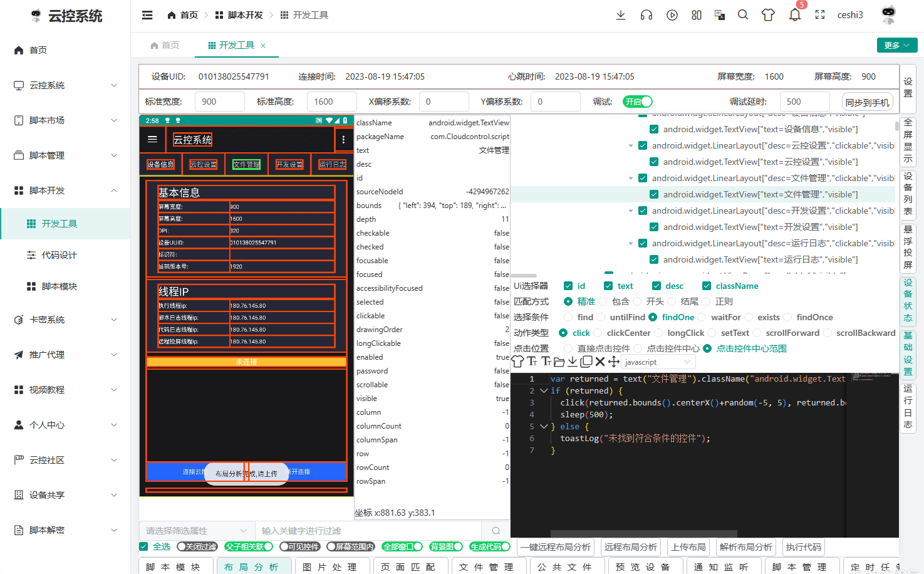Screen dimensions: 924x574
Task: Uncheck TextView text=文件管理 tree checkbox
Action: coord(654,194)
